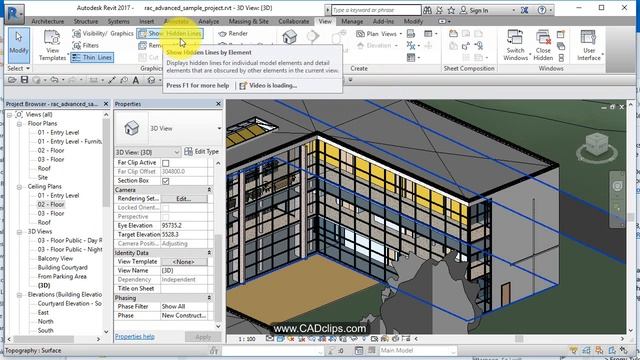Screen dimensions: 640x360
Task: Click the Edit Type button
Action: click(202, 151)
